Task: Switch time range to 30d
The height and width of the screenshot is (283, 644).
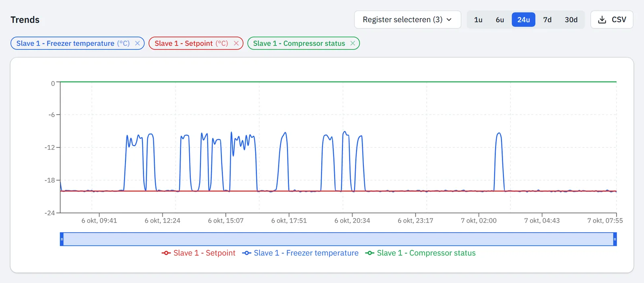Action: click(x=571, y=20)
